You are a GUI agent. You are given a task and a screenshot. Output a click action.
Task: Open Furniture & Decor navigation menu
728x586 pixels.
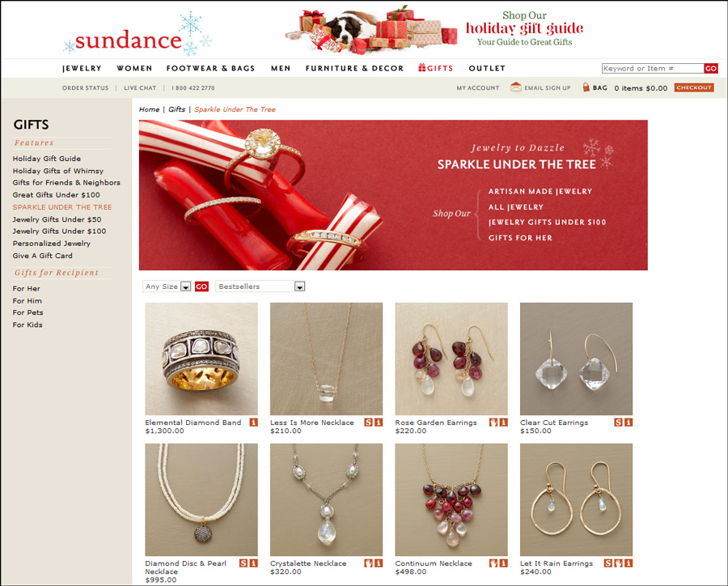pos(355,68)
